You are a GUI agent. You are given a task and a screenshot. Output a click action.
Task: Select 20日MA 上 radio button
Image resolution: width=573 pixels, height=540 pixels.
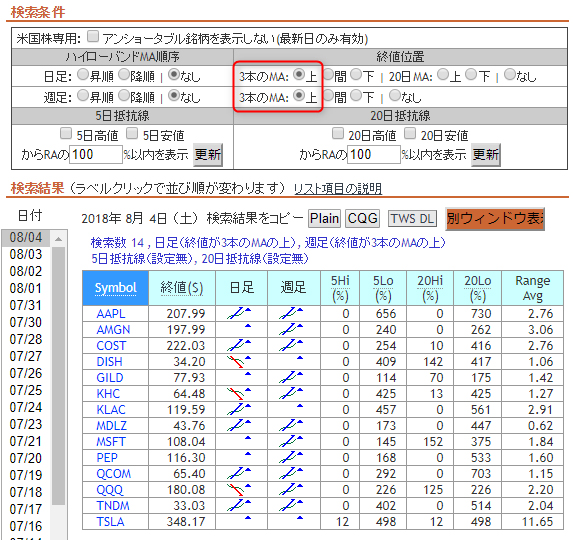point(443,75)
